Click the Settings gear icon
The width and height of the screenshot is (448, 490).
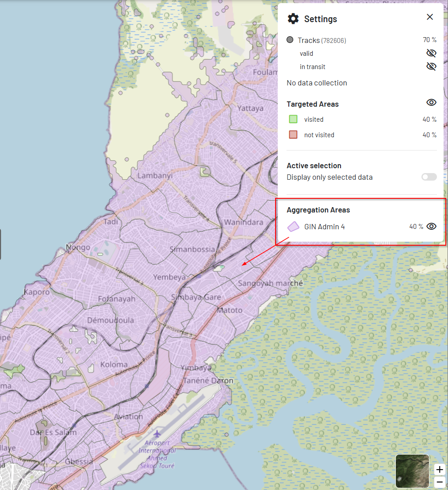coord(293,19)
